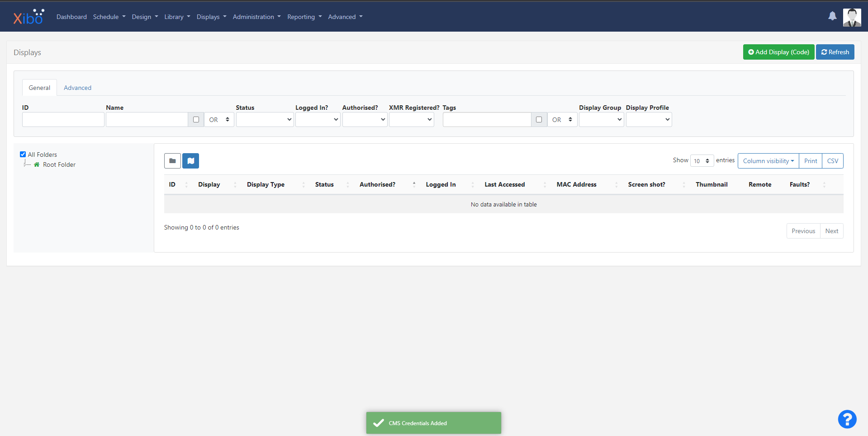Click the Add Display (Code) button

click(778, 52)
